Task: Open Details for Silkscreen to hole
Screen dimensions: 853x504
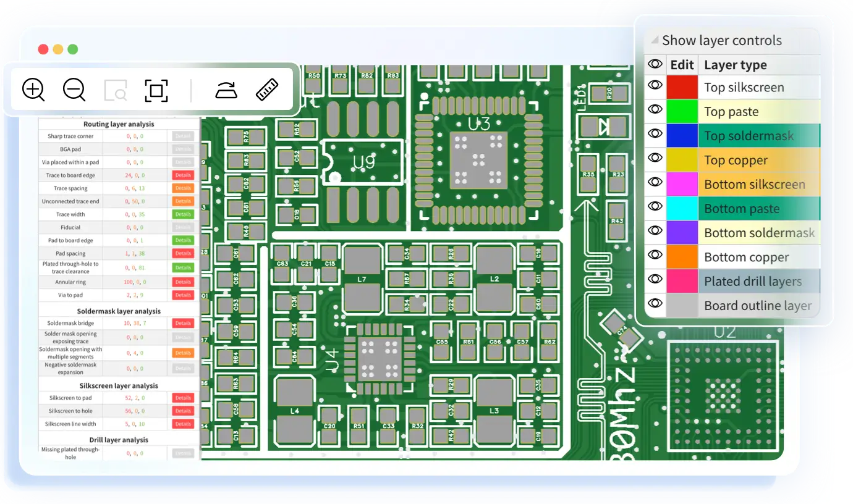Action: click(x=183, y=411)
